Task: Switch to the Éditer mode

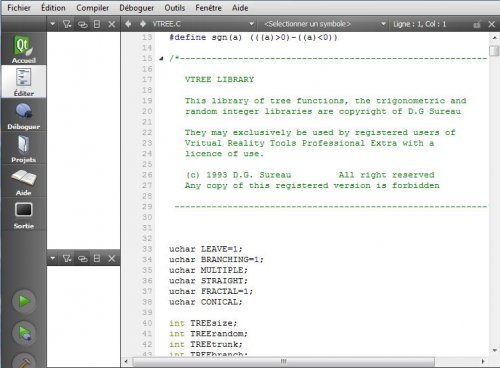Action: (23, 82)
